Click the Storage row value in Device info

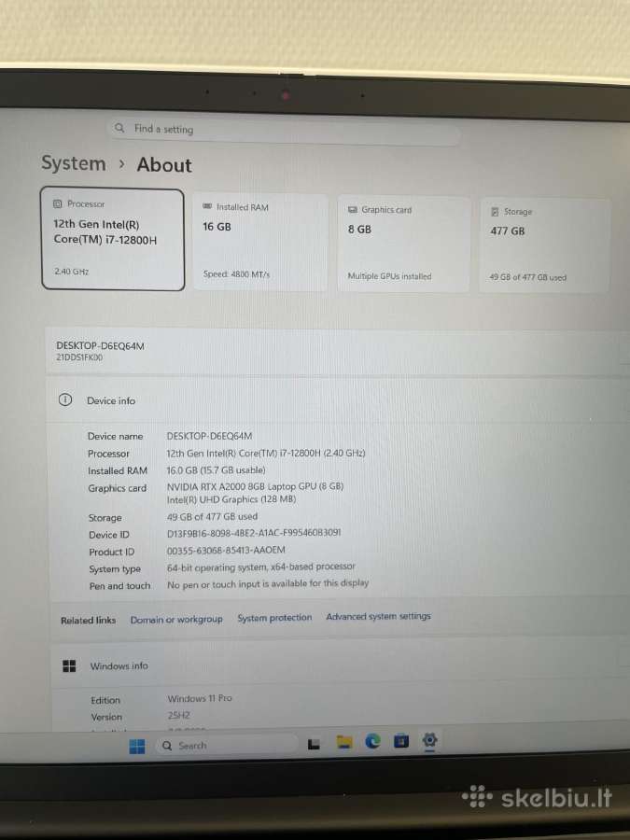tap(212, 516)
